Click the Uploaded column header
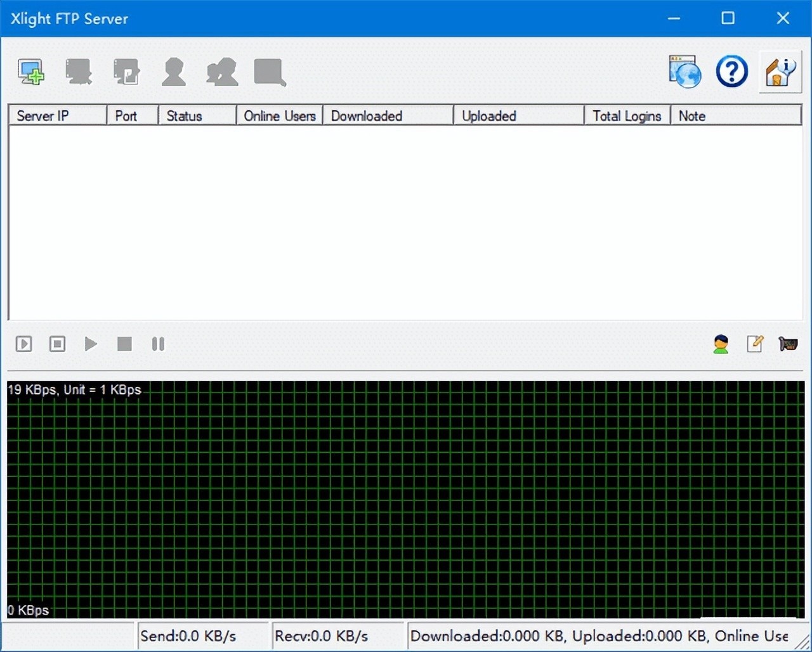The height and width of the screenshot is (652, 812). tap(518, 115)
